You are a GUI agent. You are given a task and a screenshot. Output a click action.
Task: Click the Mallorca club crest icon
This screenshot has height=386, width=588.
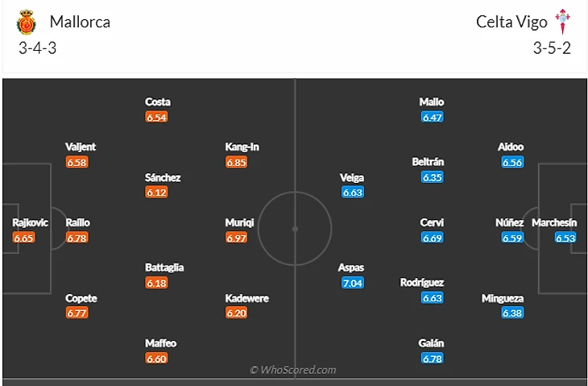click(27, 22)
